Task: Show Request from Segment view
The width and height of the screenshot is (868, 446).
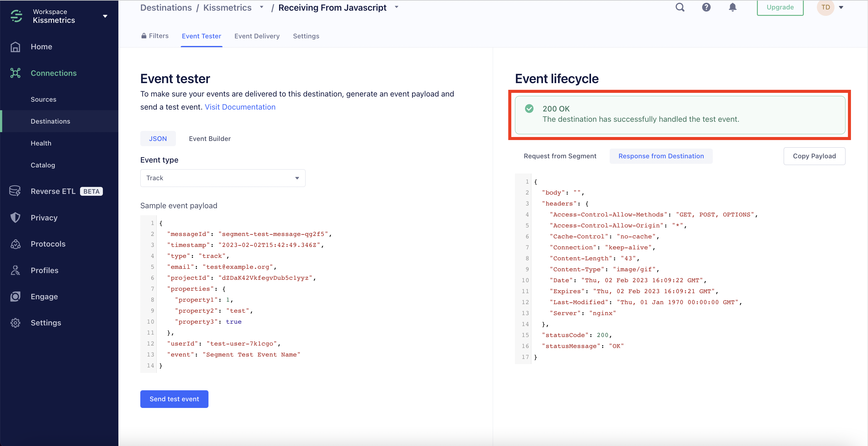Action: (x=560, y=156)
